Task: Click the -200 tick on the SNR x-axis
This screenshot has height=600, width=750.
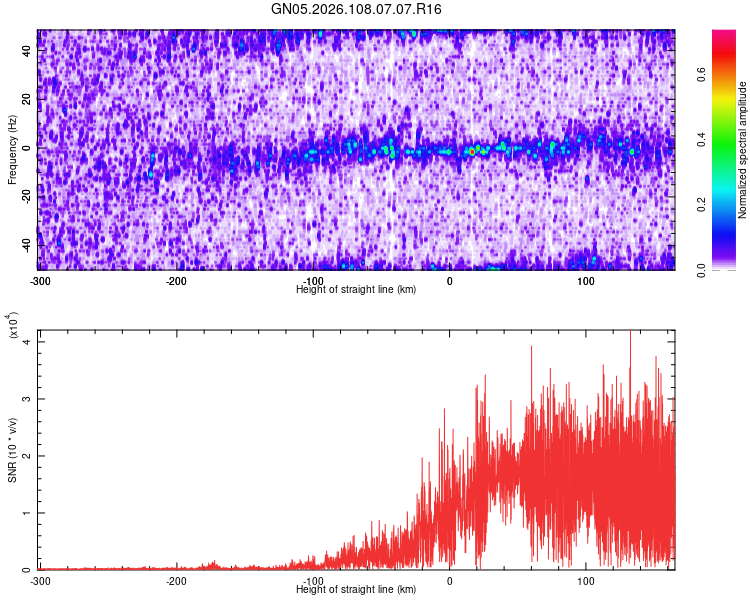Action: (x=176, y=581)
